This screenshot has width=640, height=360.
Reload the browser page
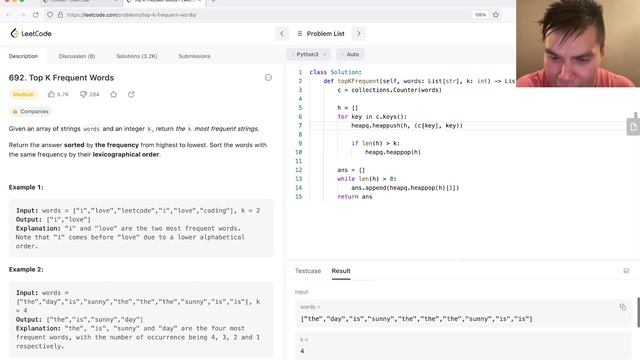point(36,15)
